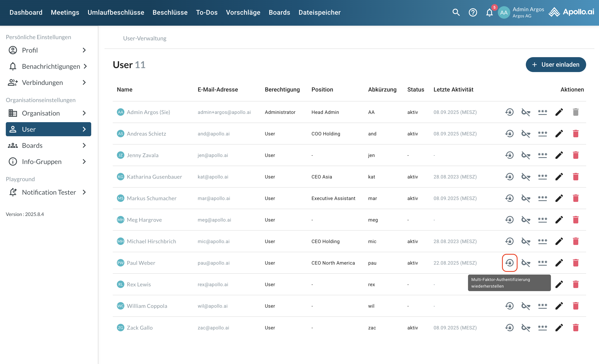Click the edit pencil for Andreas Schietz

pos(559,134)
